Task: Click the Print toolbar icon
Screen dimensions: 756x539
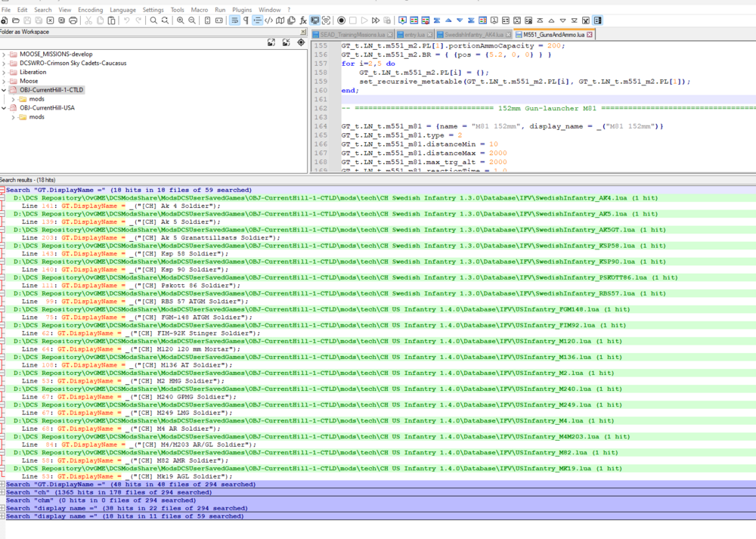Action: point(73,20)
